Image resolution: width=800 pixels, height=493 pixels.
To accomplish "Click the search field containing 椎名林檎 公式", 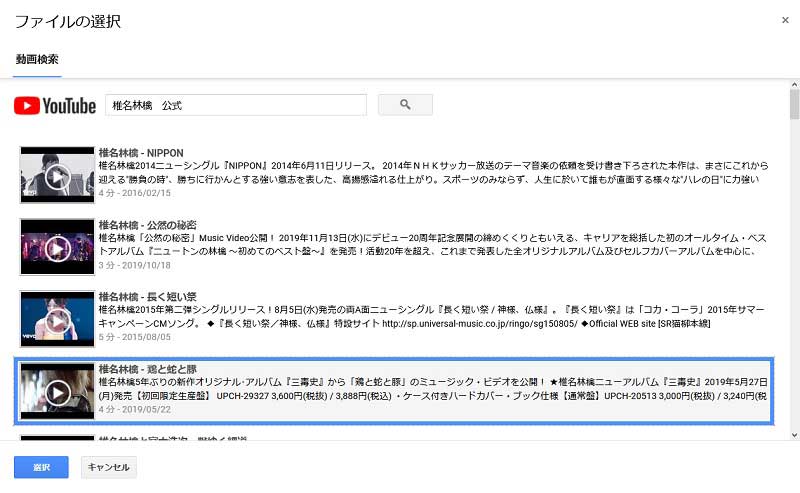I will tap(236, 105).
